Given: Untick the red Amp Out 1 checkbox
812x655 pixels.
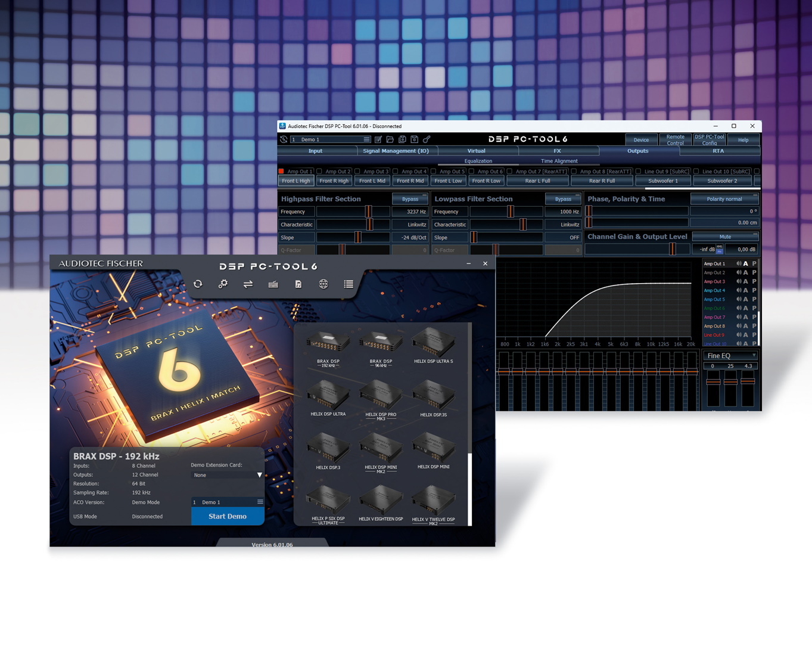Looking at the screenshot, I should click(x=281, y=172).
